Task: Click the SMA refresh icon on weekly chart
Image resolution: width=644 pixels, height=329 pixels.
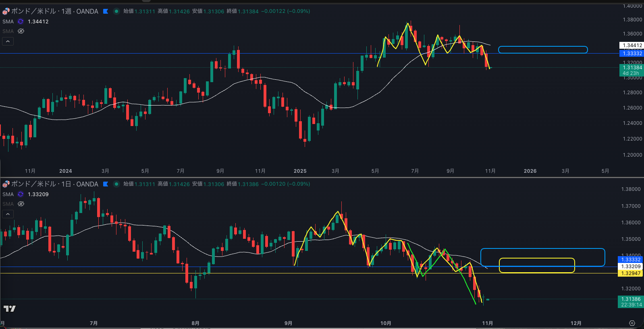Action: [21, 21]
